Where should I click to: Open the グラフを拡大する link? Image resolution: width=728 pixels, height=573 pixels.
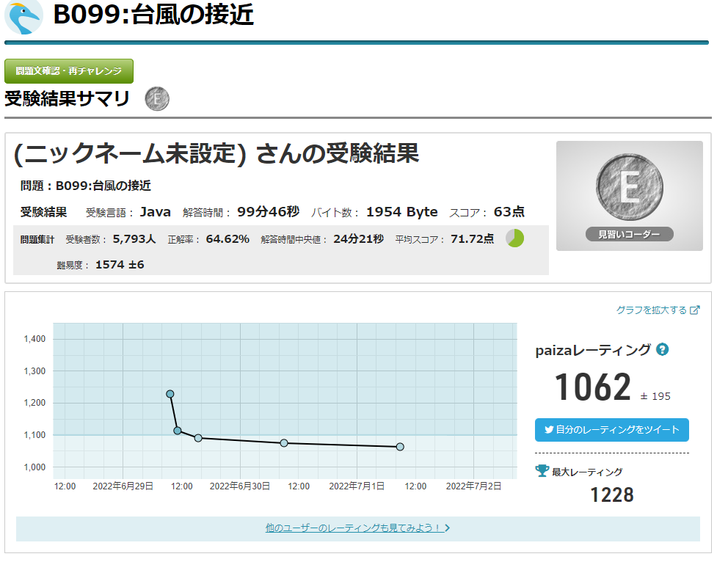coord(652,310)
